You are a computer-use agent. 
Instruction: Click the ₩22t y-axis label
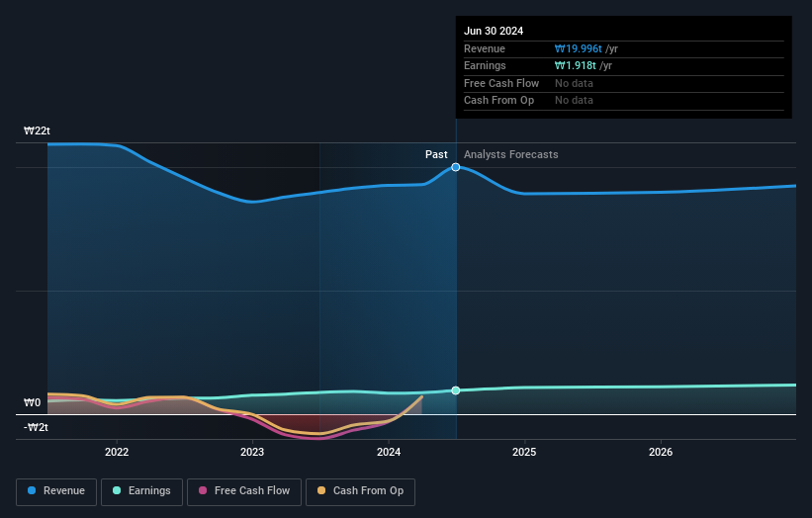tap(37, 130)
